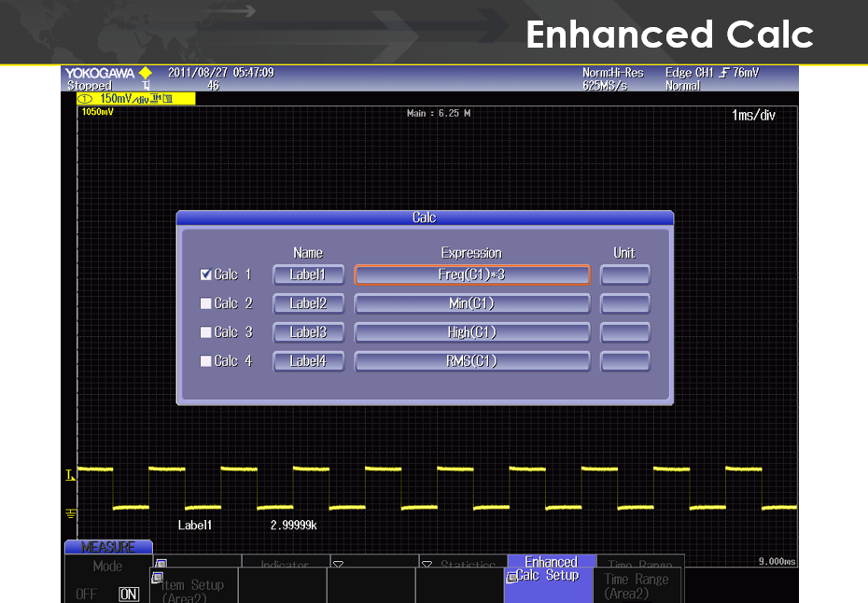Click the Unit field for Calc 1
Image resolution: width=868 pixels, height=603 pixels.
tap(624, 274)
